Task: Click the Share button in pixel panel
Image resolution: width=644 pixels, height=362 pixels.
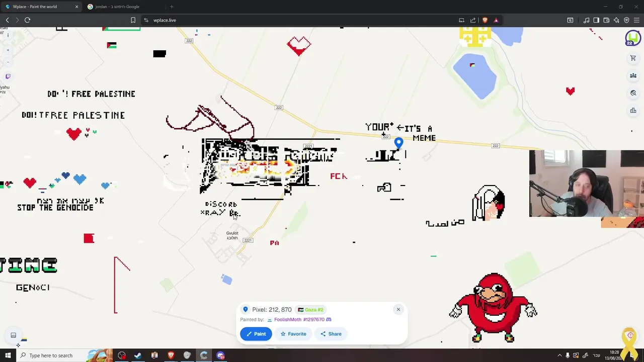Action: click(x=331, y=334)
